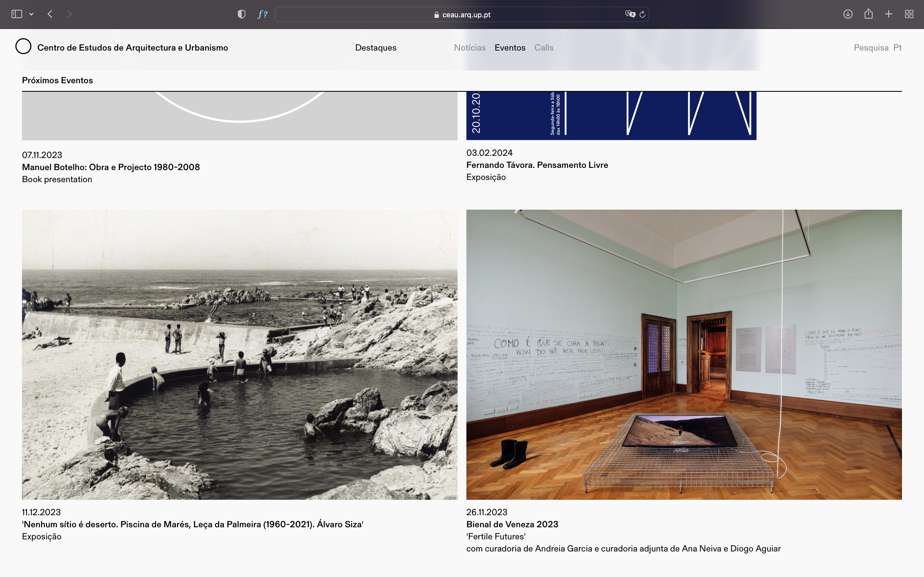Expand the sidebar options chevron

tap(31, 14)
